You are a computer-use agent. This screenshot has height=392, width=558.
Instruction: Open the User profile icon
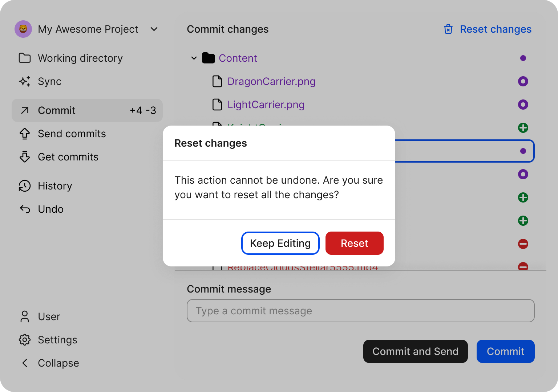[x=25, y=317]
